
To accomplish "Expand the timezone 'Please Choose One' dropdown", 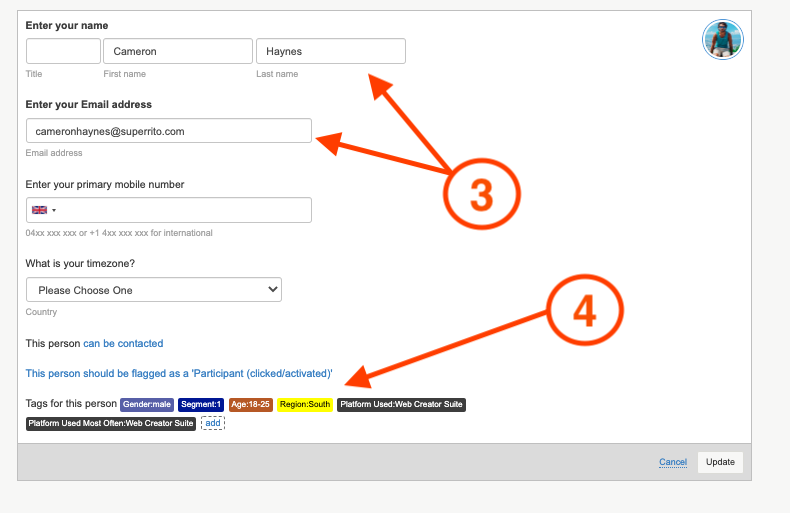I will (153, 290).
